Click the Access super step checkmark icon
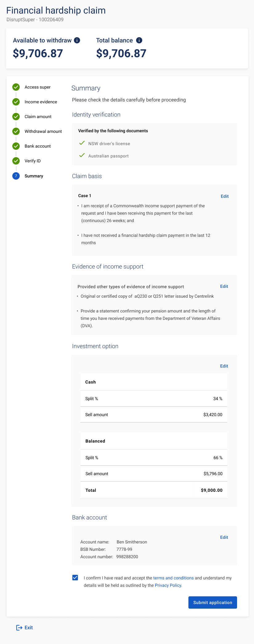254x644 pixels. (16, 87)
